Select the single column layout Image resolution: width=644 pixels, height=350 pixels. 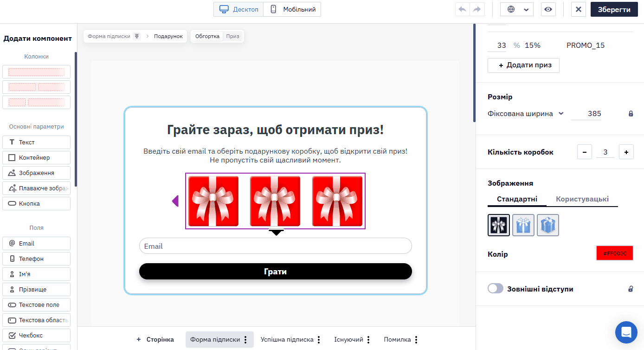pos(37,72)
